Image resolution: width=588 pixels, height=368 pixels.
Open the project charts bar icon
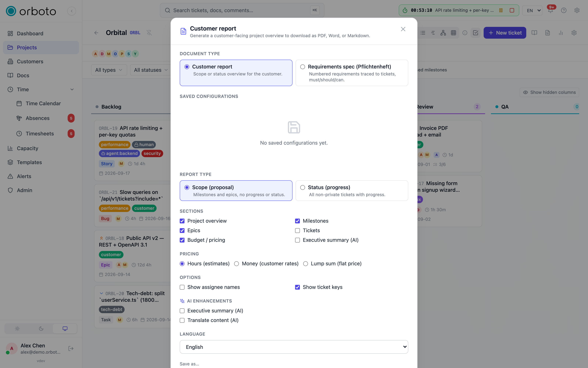561,33
